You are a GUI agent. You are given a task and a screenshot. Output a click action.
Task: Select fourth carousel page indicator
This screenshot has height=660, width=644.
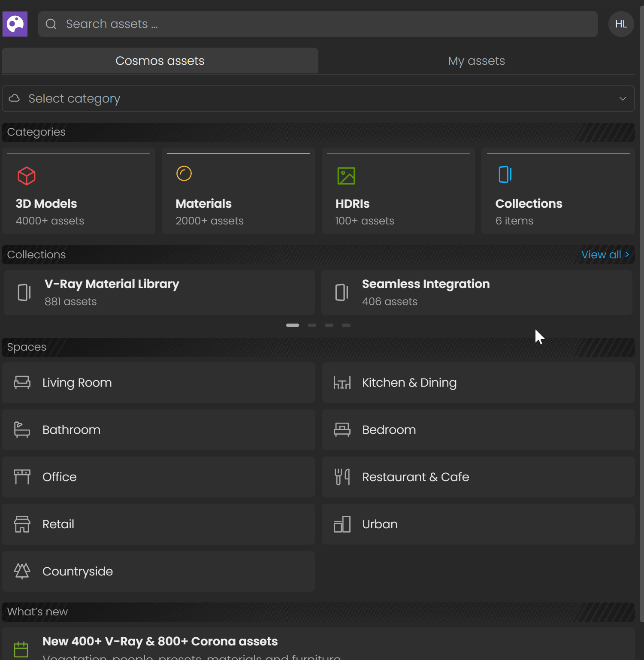pyautogui.click(x=346, y=325)
